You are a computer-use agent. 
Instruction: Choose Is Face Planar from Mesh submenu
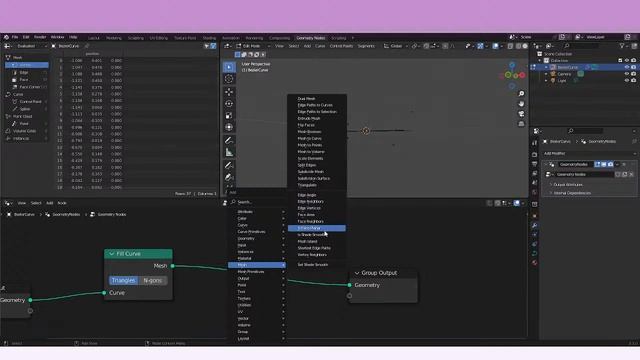317,228
